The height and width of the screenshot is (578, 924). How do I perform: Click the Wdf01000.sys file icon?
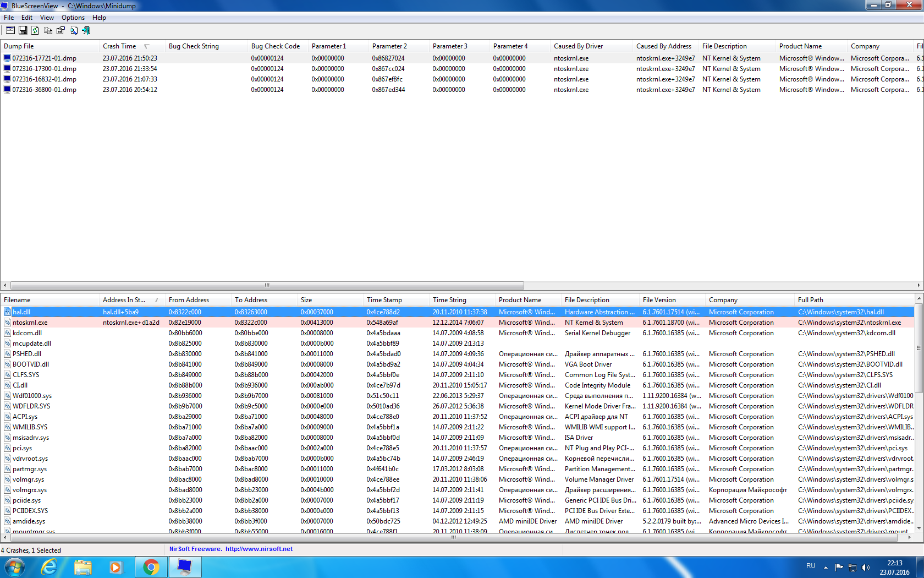click(x=7, y=396)
